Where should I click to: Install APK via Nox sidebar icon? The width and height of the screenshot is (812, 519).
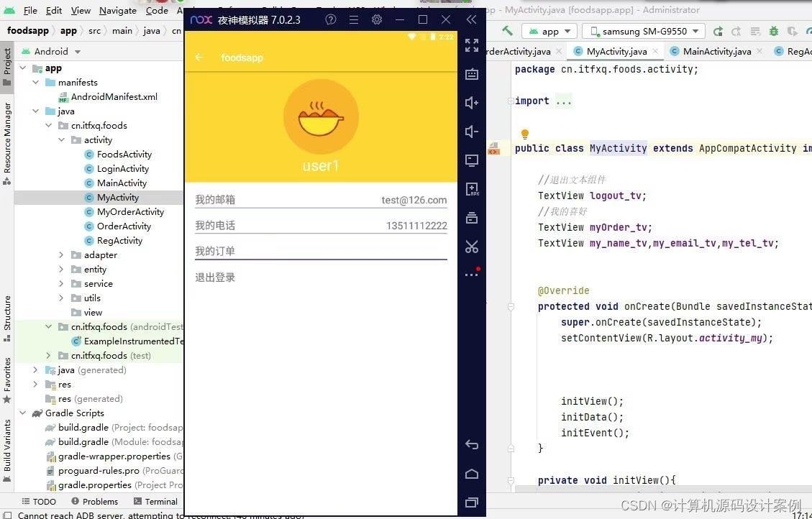tap(472, 189)
